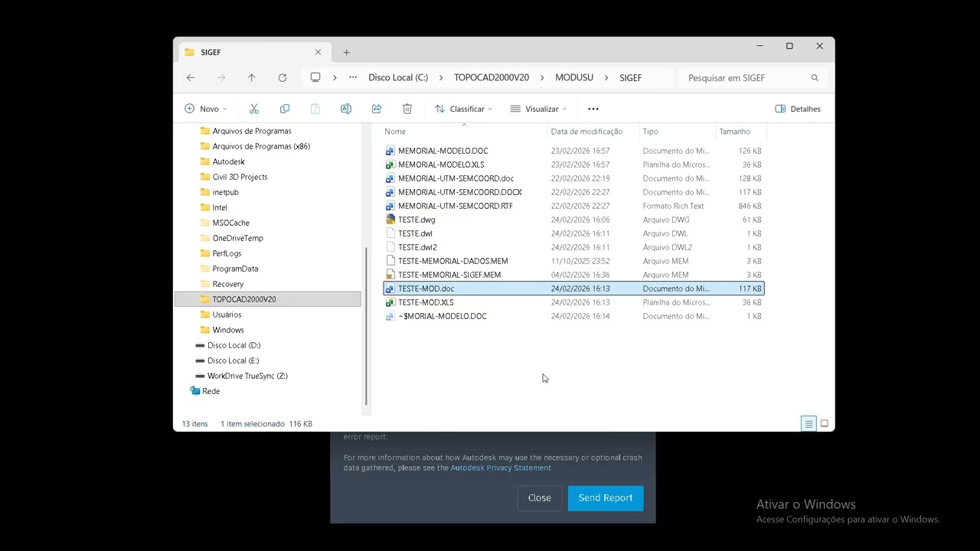Click the Cut scissors icon
This screenshot has height=551, width=980.
[254, 109]
